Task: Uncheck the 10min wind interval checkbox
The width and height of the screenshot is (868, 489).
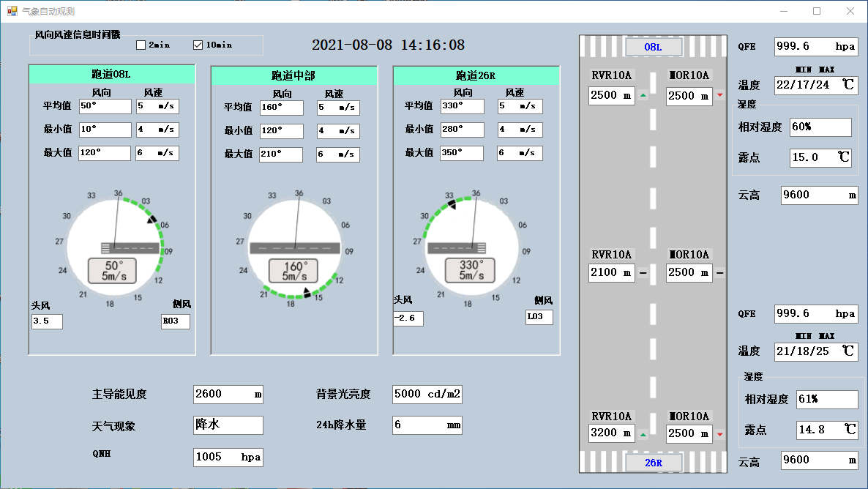Action: 198,45
